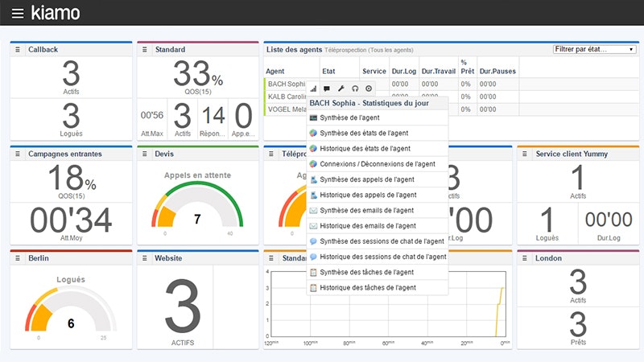
Task: Open the Filtrer par état dropdown
Action: click(594, 49)
